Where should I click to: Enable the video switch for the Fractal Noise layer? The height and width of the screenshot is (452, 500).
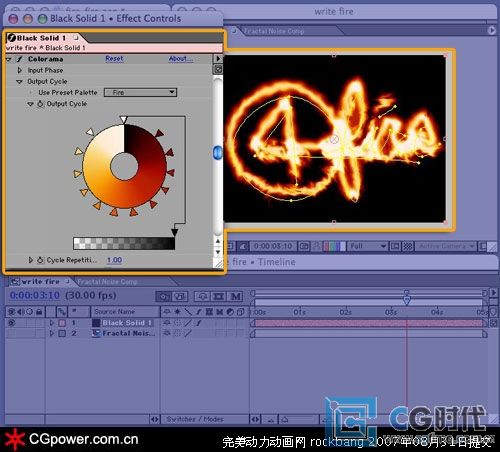(x=11, y=333)
